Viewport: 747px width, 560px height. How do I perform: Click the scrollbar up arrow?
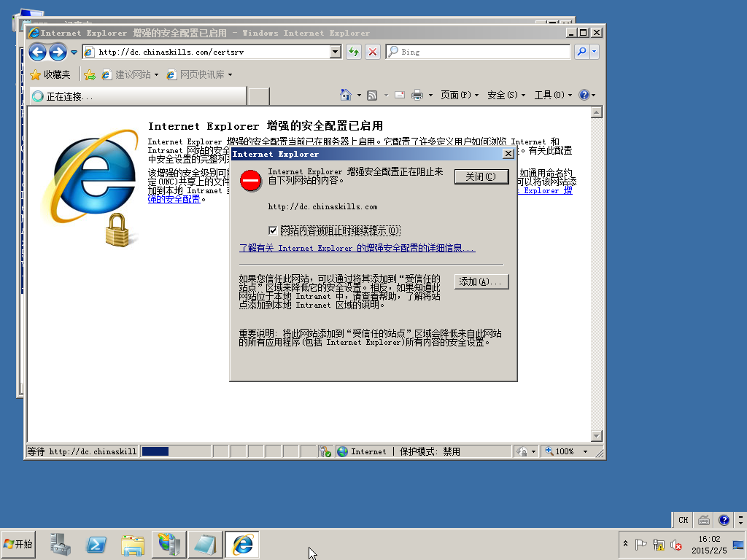point(597,112)
